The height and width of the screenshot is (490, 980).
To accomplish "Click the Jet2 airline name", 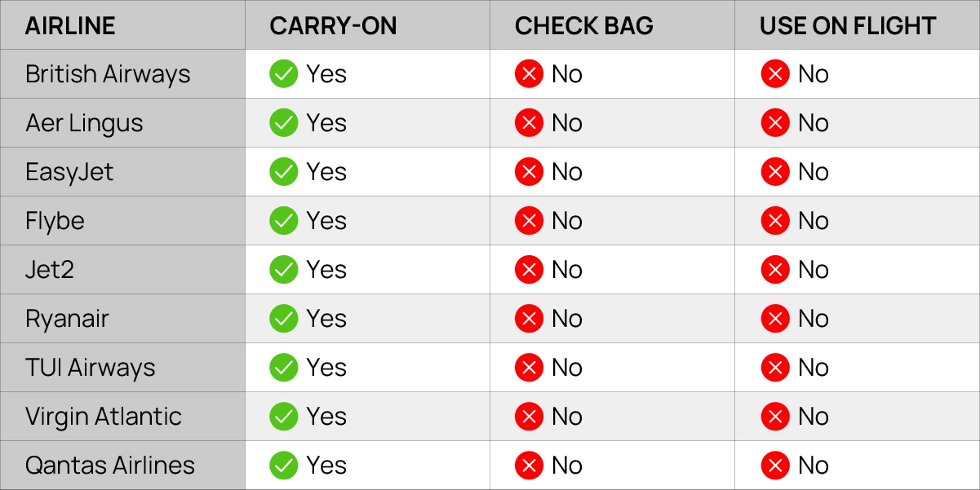I will point(50,270).
